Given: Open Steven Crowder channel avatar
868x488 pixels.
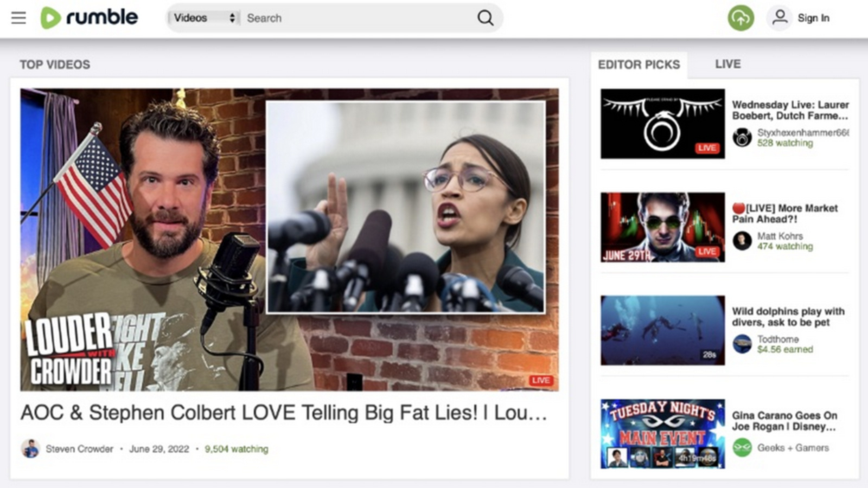Looking at the screenshot, I should [30, 448].
